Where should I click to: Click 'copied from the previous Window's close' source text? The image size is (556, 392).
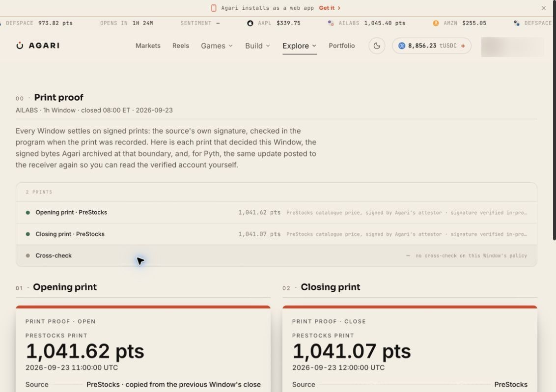[x=193, y=385]
